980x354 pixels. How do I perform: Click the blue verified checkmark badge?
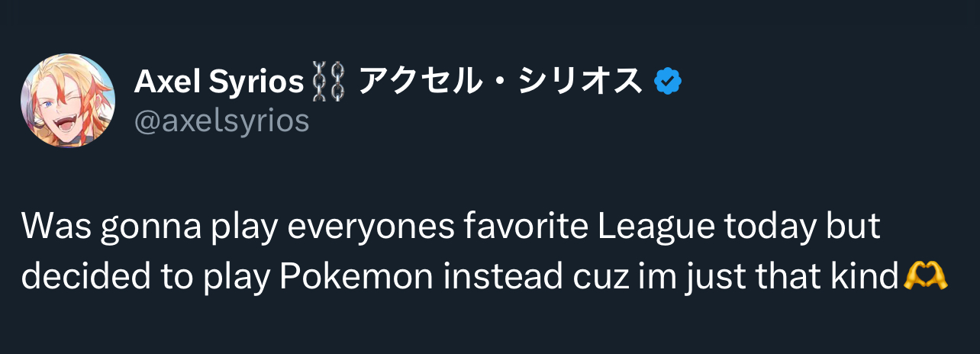[668, 82]
